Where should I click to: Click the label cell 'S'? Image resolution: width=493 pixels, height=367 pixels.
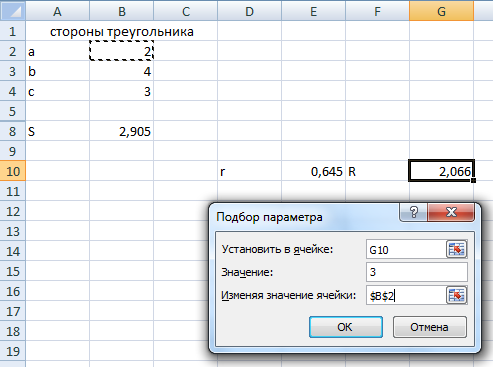click(57, 131)
